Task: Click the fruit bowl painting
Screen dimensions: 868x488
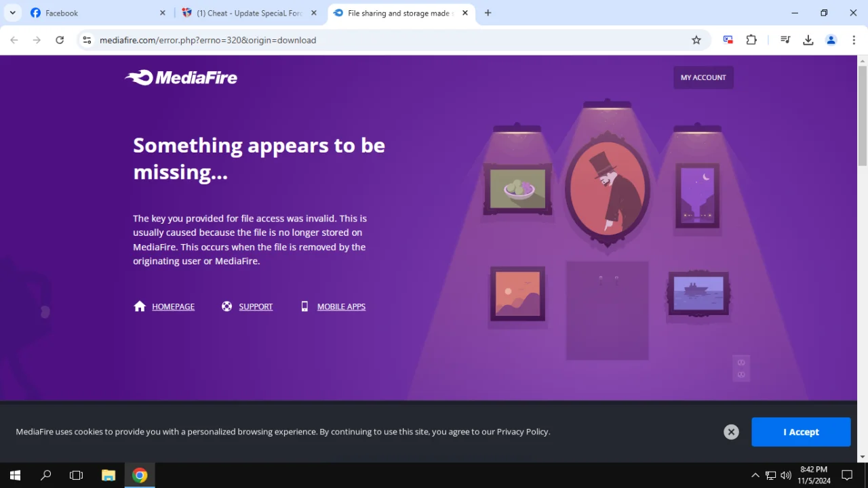Action: [x=517, y=189]
